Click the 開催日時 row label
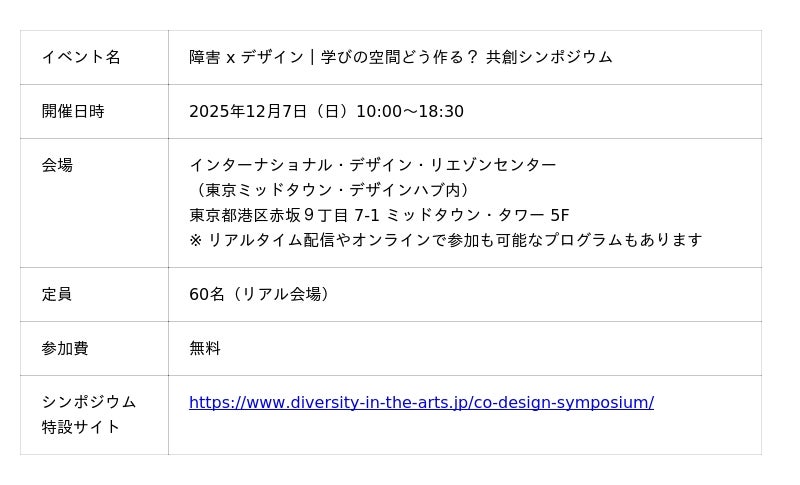 point(73,111)
